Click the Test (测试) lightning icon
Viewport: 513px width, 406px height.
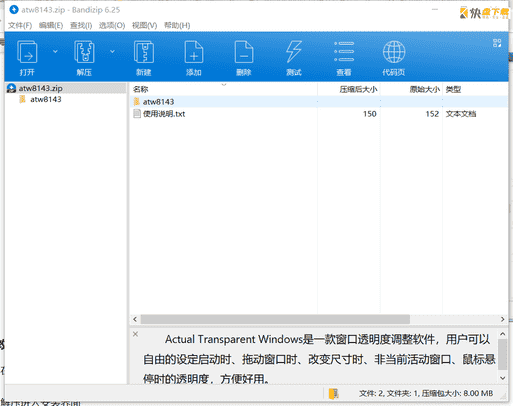[294, 52]
